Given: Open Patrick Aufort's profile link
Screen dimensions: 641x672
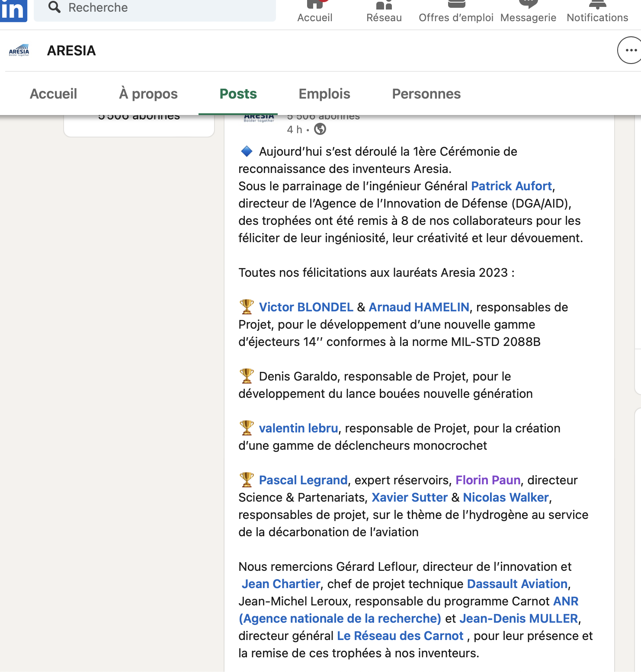Looking at the screenshot, I should click(511, 186).
